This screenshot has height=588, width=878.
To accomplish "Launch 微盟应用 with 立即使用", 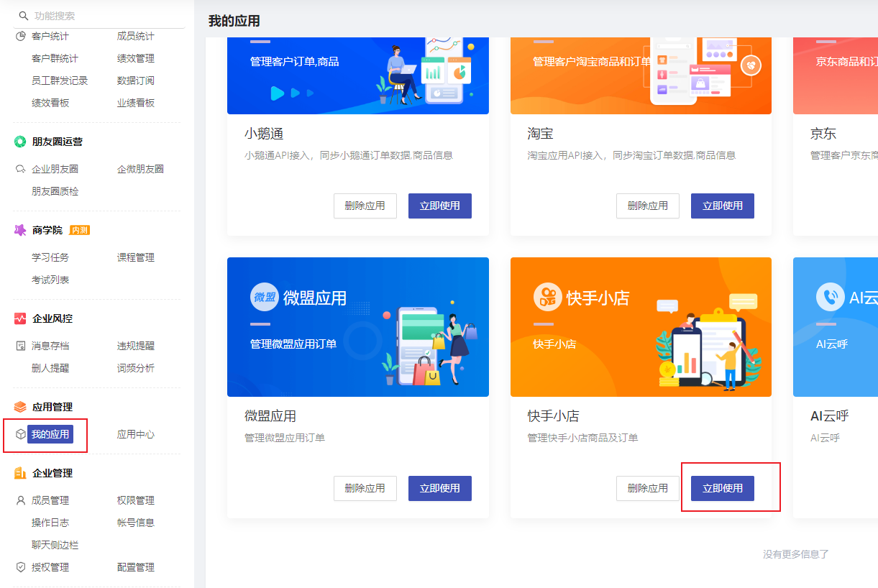I will 440,488.
